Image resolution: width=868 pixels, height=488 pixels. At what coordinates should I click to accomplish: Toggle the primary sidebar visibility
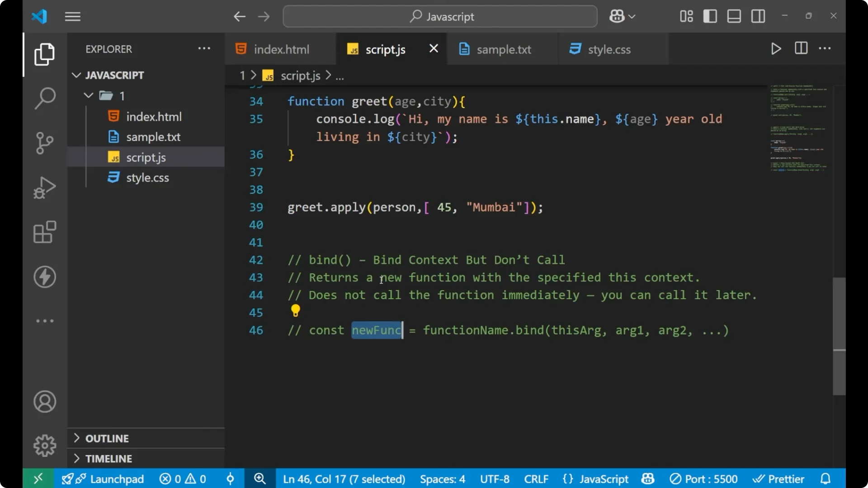coord(710,16)
